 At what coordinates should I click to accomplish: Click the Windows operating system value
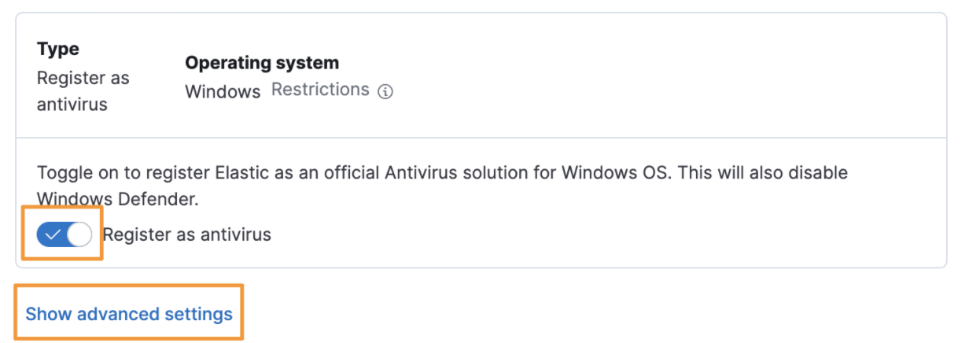point(223,91)
